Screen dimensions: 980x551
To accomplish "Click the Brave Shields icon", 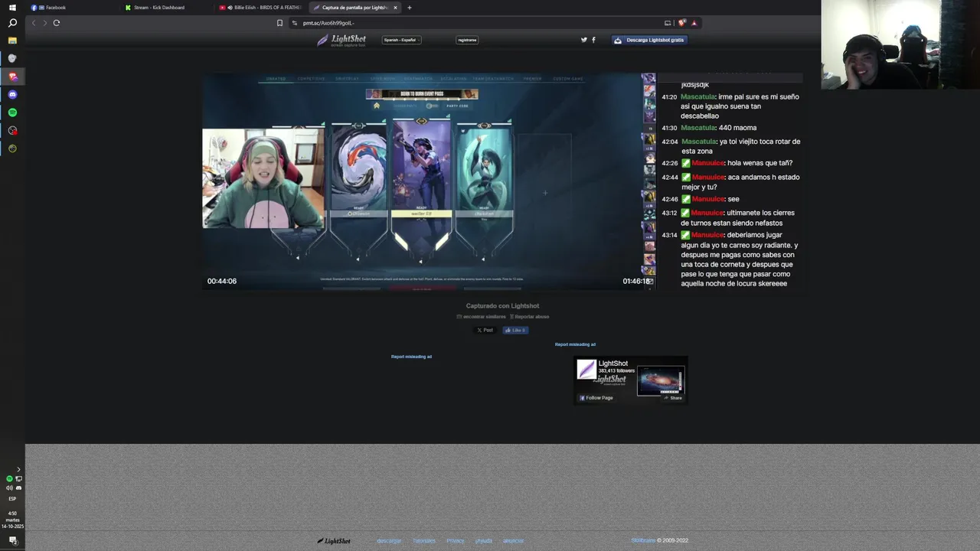I will pos(681,23).
